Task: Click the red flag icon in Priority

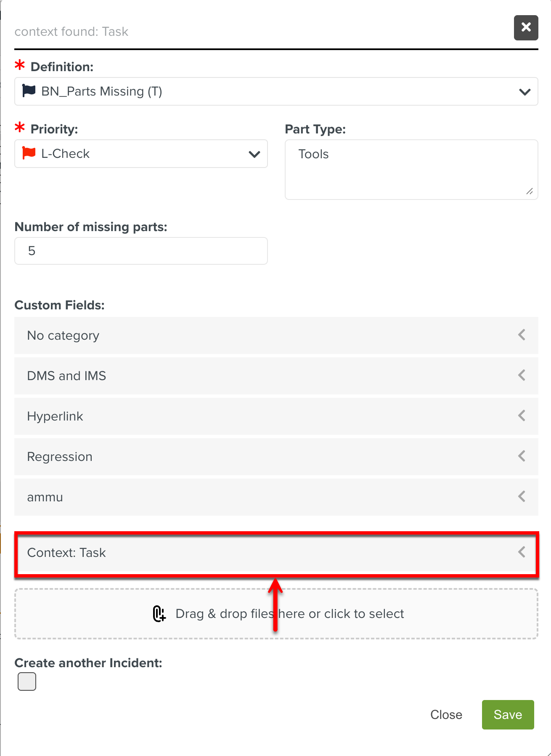Action: (29, 153)
